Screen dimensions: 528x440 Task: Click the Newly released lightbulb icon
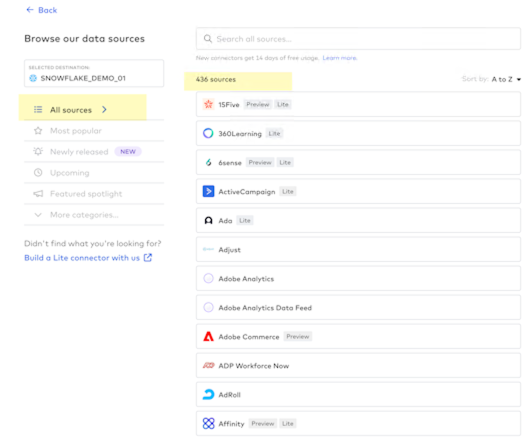coord(38,151)
